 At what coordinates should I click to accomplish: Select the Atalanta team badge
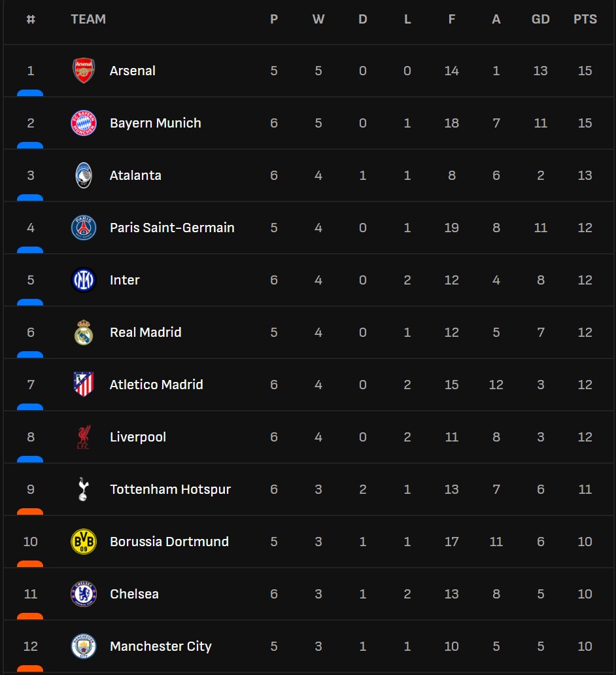pyautogui.click(x=84, y=175)
